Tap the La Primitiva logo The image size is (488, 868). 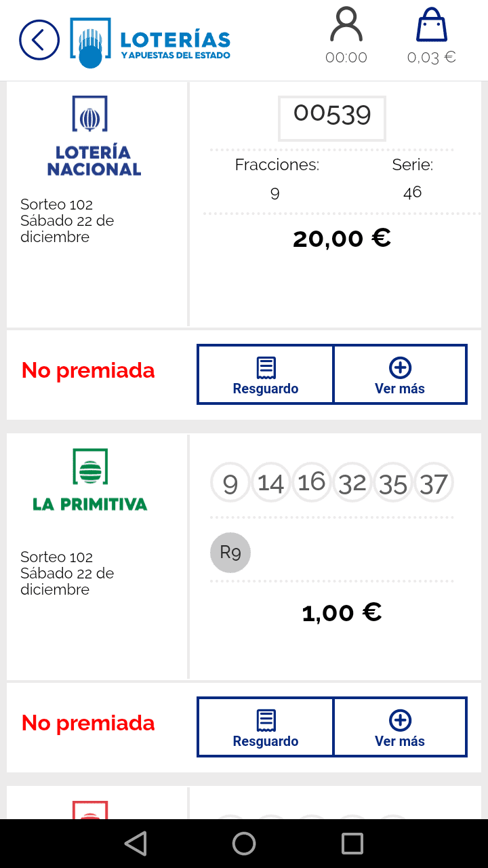[90, 480]
